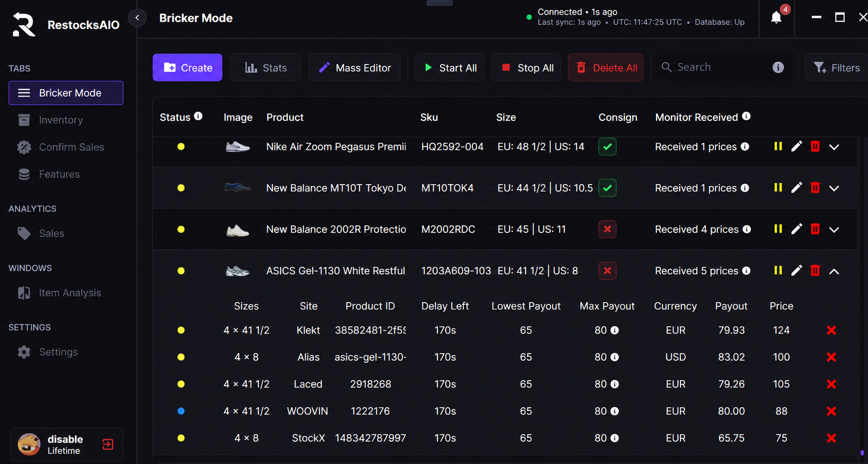The image size is (868, 464).
Task: Click the Alias currency USD cell
Action: click(675, 357)
